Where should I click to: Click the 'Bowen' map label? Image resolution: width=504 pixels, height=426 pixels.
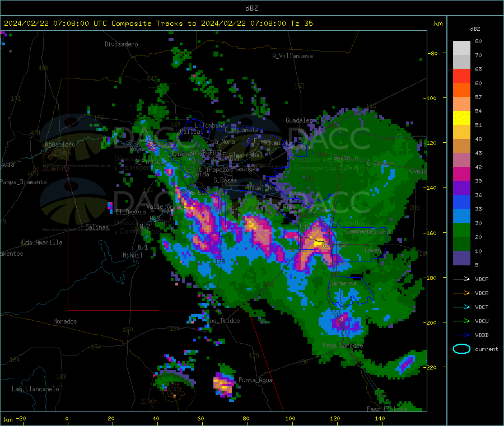click(x=373, y=250)
